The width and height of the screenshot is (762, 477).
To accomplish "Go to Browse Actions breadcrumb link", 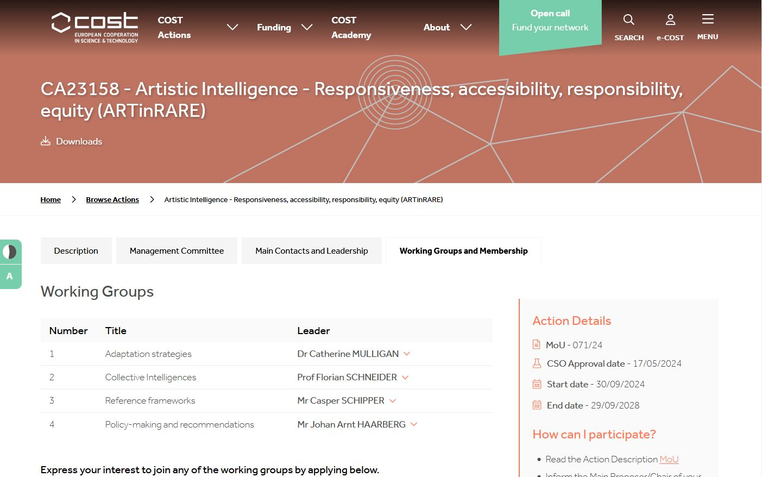I will [112, 200].
